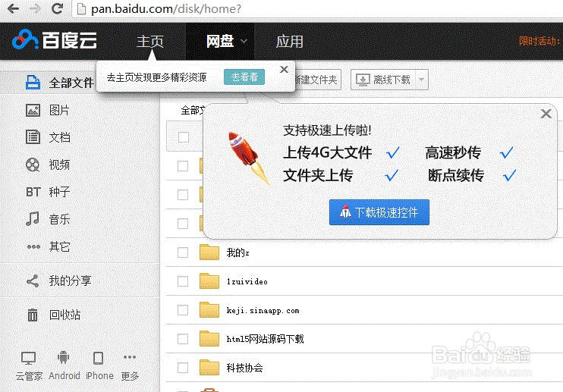
Task: Click the Baidu Cloud logo
Action: (x=54, y=39)
